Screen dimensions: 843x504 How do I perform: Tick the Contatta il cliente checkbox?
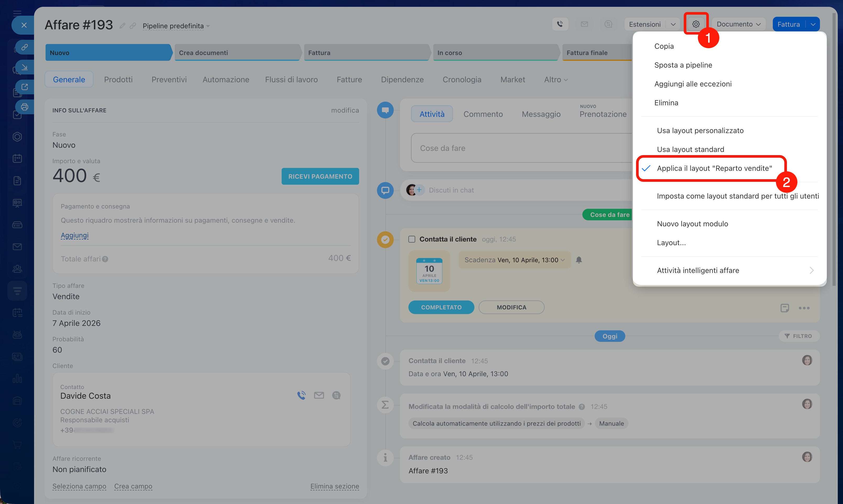(412, 239)
